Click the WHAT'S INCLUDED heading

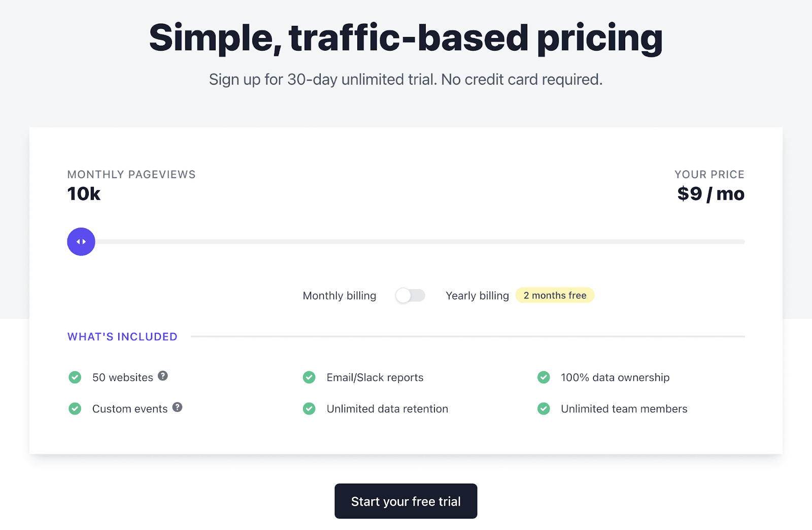tap(122, 336)
